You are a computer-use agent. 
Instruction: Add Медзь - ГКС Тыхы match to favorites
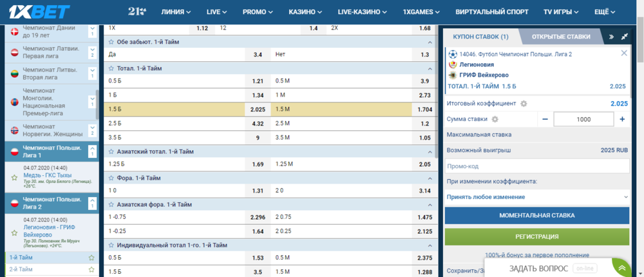[14, 178]
